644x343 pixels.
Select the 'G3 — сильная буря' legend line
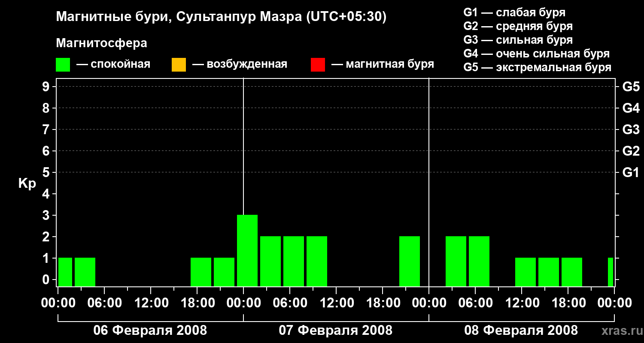tap(518, 40)
